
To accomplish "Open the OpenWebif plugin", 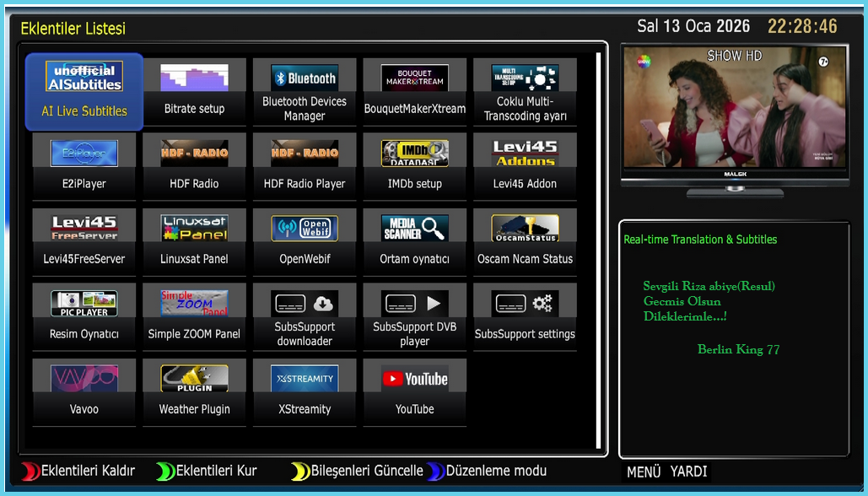I will [x=305, y=242].
